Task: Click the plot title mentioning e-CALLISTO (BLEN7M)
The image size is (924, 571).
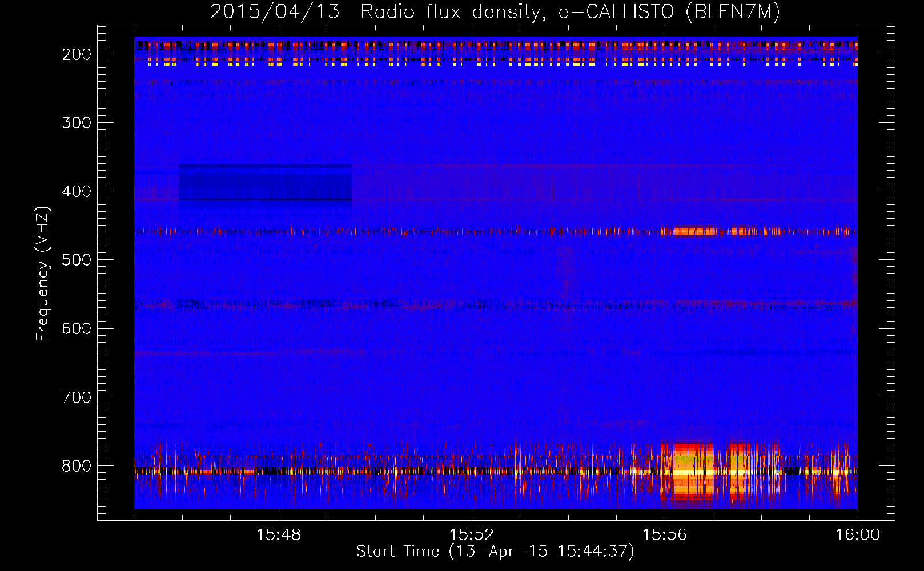Action: pyautogui.click(x=495, y=11)
